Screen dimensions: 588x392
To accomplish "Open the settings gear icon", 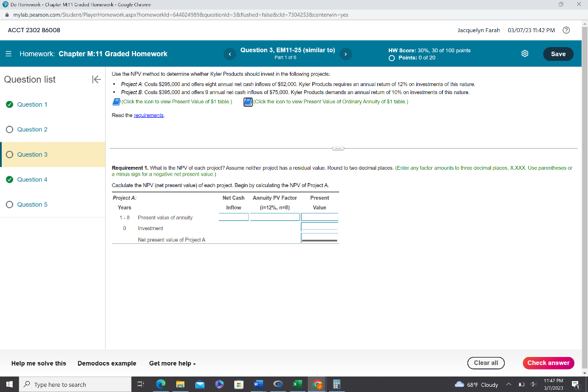I will click(525, 53).
